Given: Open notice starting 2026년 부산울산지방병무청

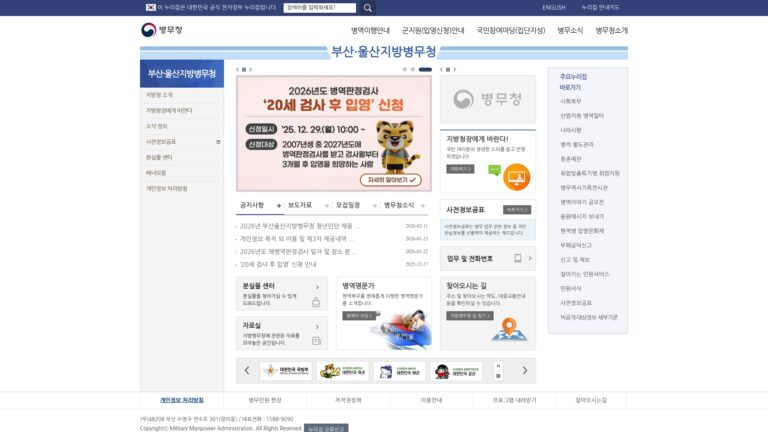Looking at the screenshot, I should tap(299, 226).
